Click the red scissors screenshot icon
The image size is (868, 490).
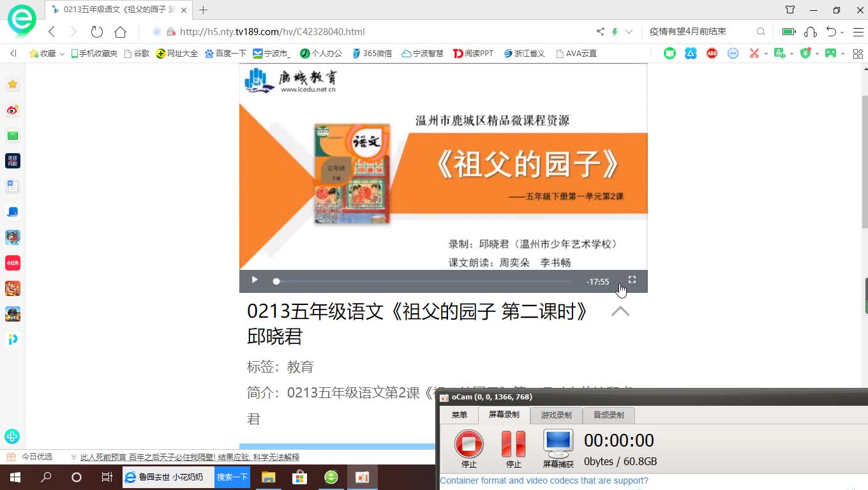click(754, 54)
